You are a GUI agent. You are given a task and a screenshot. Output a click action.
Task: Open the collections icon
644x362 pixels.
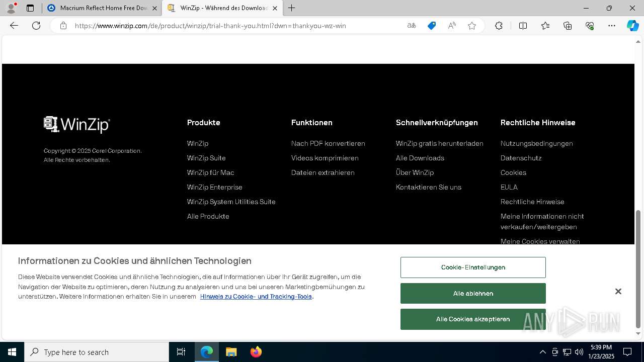(x=568, y=26)
